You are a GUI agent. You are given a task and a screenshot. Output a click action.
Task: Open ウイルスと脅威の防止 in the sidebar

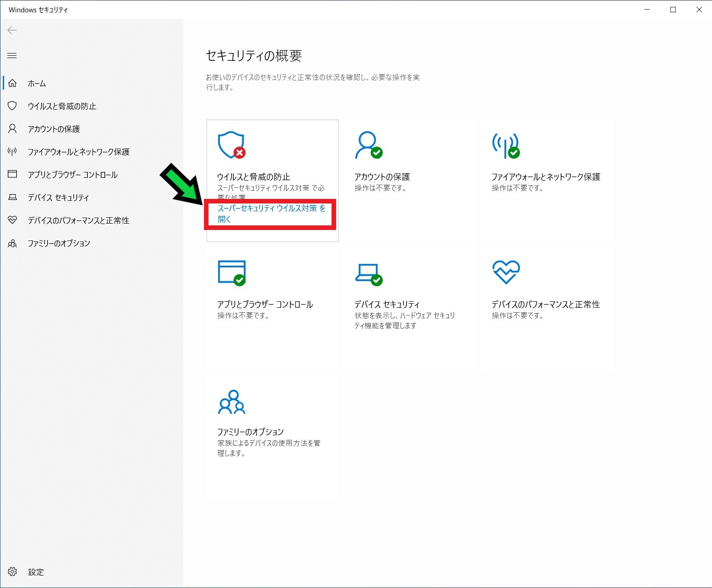(62, 107)
